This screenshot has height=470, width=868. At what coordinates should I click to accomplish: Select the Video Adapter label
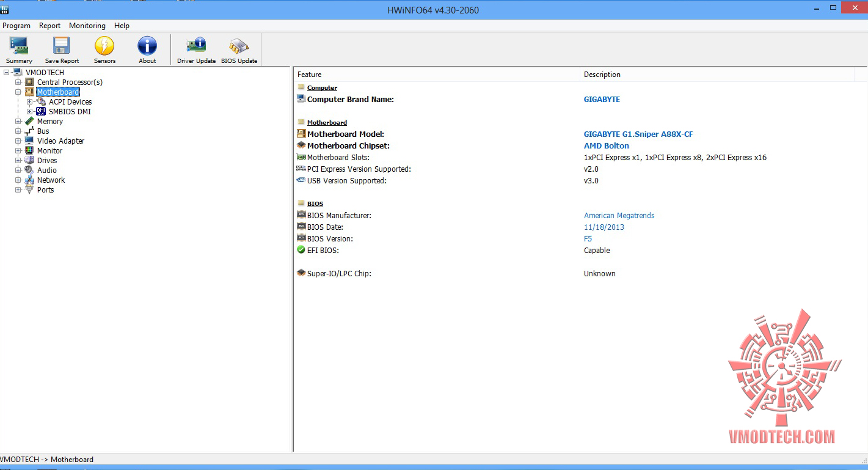[x=61, y=141]
